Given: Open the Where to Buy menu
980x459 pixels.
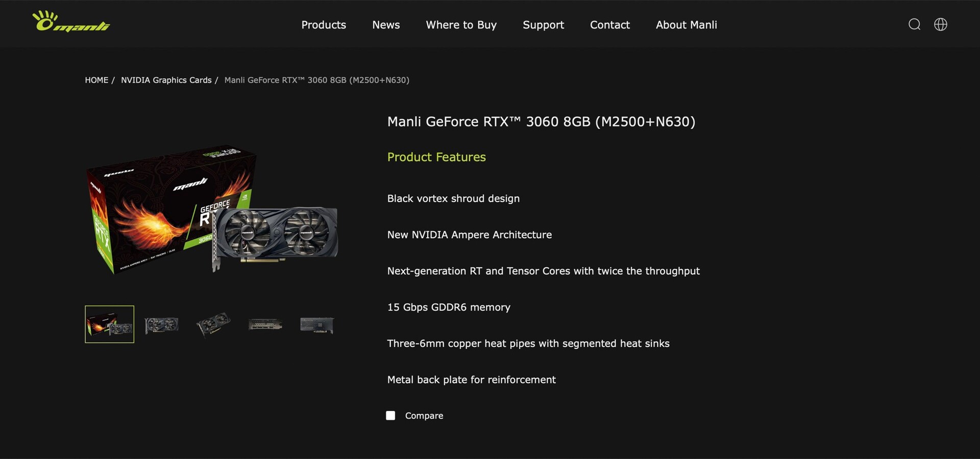Looking at the screenshot, I should coord(461,25).
